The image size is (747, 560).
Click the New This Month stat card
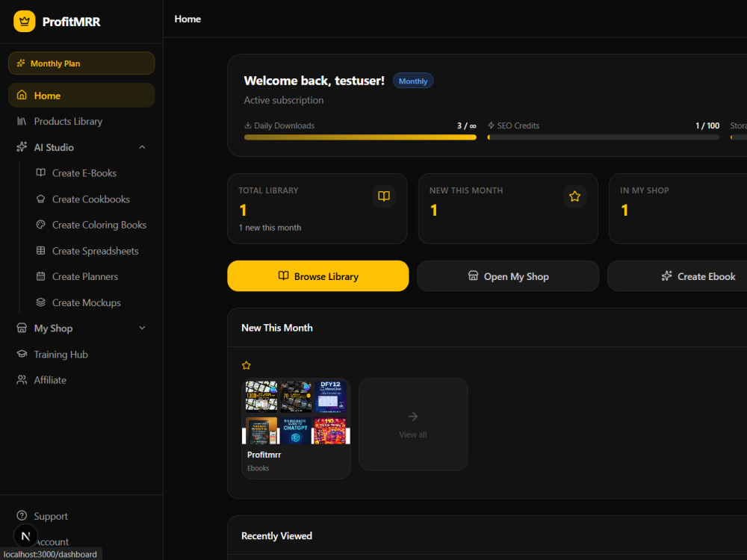(508, 208)
